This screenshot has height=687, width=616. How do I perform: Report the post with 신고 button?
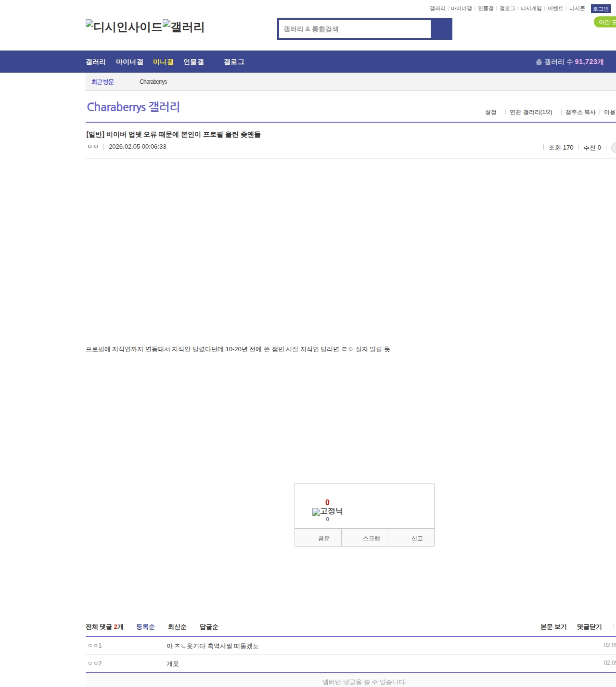[x=417, y=538]
